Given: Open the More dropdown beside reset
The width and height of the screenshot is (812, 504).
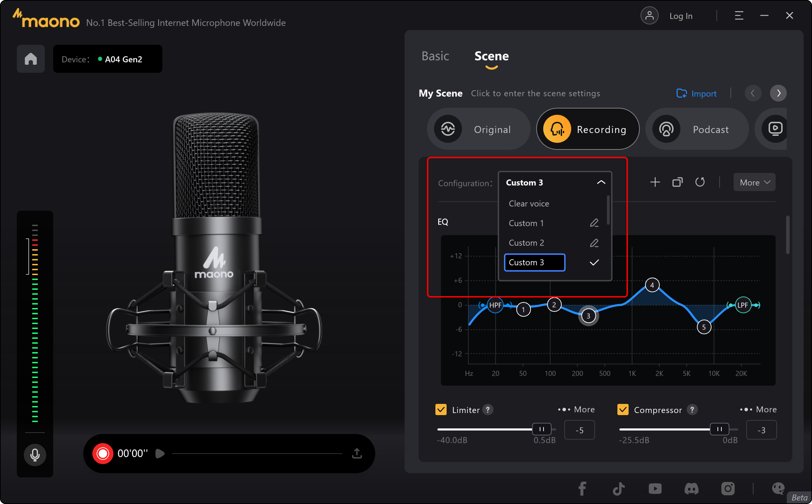Looking at the screenshot, I should (754, 182).
